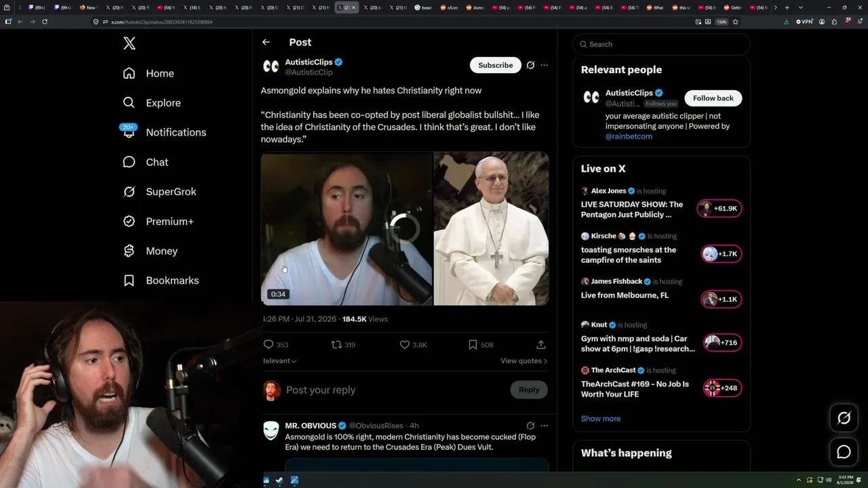The height and width of the screenshot is (488, 868).
Task: Subscribe to AutisticClips
Action: (x=496, y=65)
